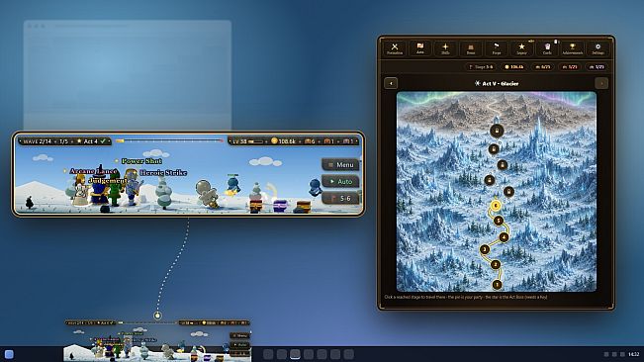The height and width of the screenshot is (362, 644).
Task: Click the wave progress bar in game strip
Action: 169,140
